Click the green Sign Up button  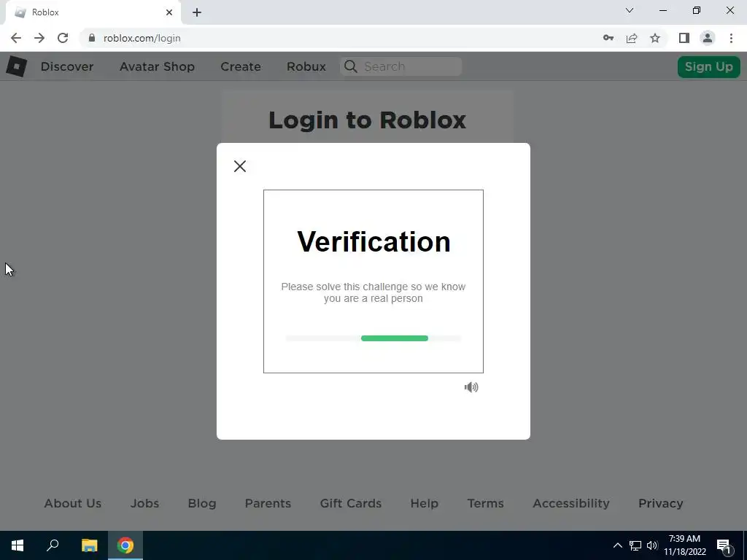point(709,66)
